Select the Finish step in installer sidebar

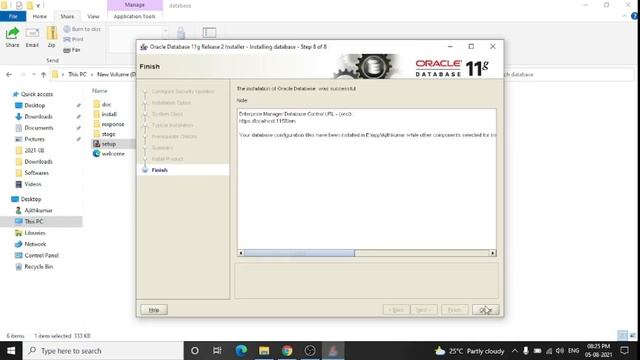(160, 170)
